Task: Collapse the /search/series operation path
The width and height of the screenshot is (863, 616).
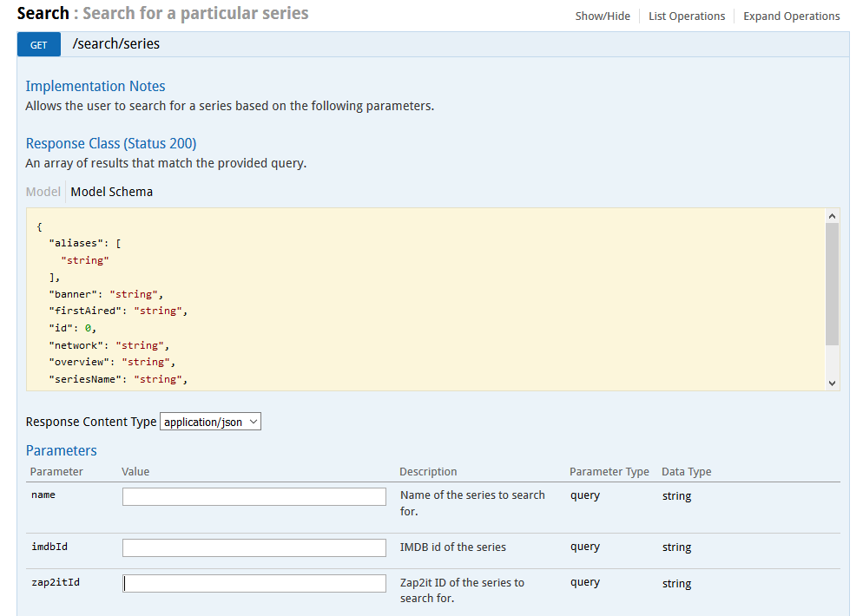Action: [116, 44]
